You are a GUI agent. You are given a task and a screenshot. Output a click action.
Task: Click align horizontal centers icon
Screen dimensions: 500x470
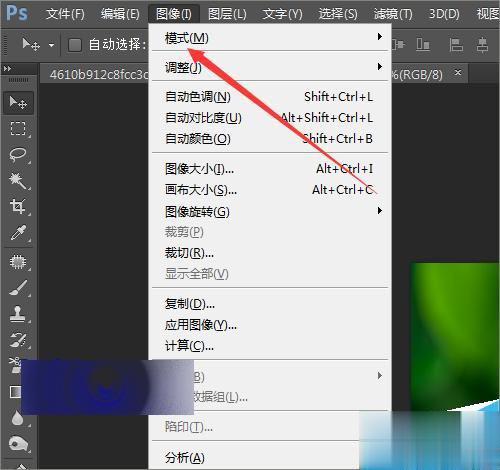[482, 44]
